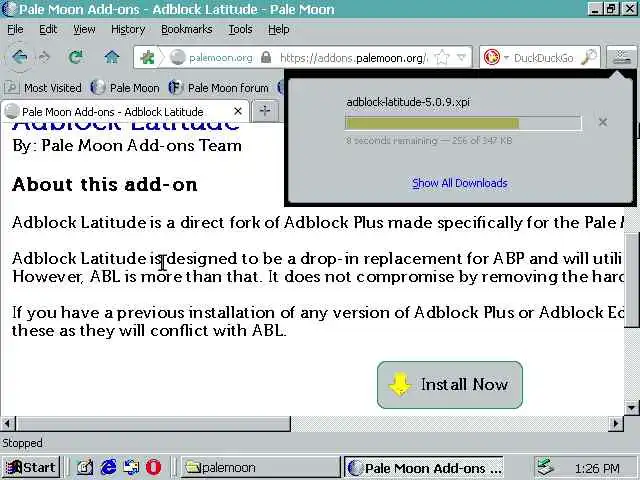
Task: Close the Adblock Latitude tab
Action: tap(238, 111)
